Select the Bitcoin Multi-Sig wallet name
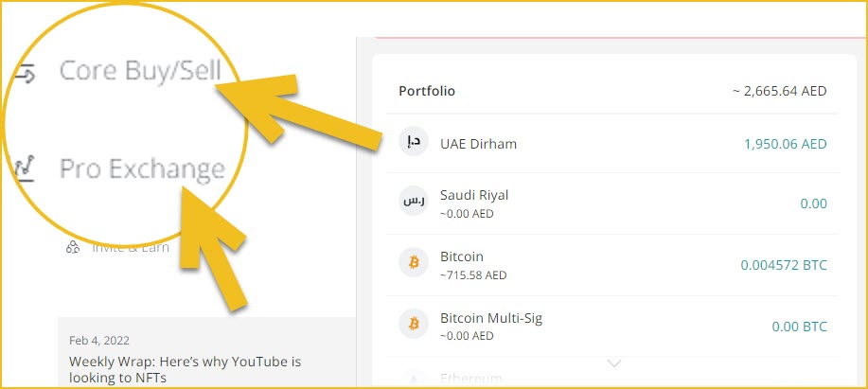 (x=491, y=318)
